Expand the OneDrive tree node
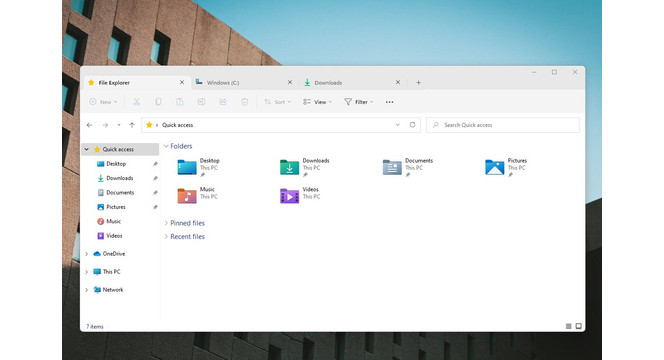This screenshot has width=664, height=360. tap(86, 254)
